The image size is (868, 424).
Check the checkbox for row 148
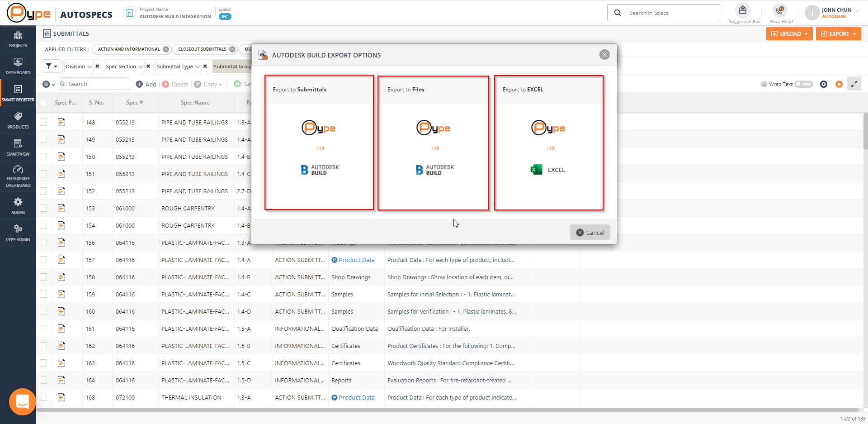pos(43,122)
